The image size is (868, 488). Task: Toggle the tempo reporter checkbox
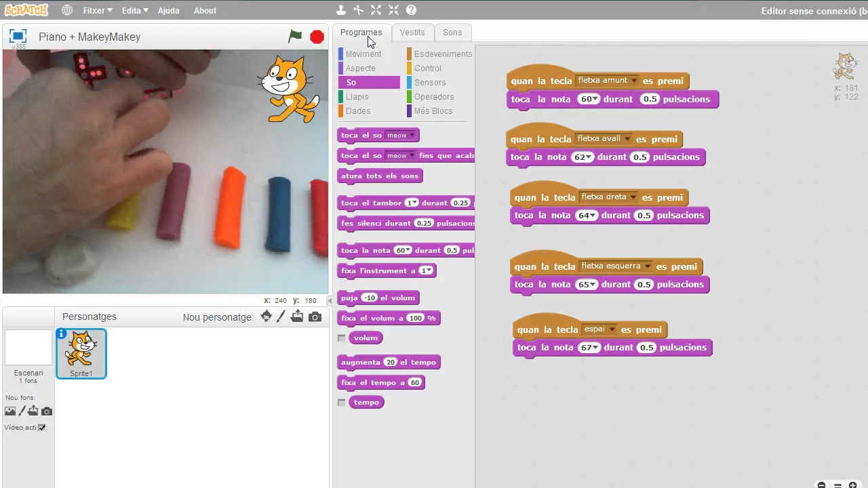click(x=341, y=402)
